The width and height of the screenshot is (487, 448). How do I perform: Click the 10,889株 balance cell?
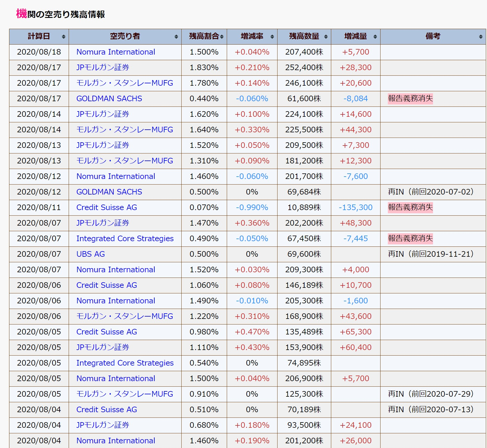304,207
